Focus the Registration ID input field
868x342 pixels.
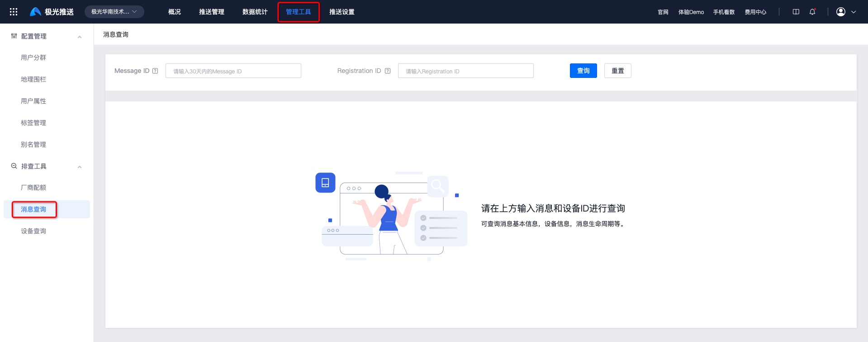pyautogui.click(x=466, y=71)
